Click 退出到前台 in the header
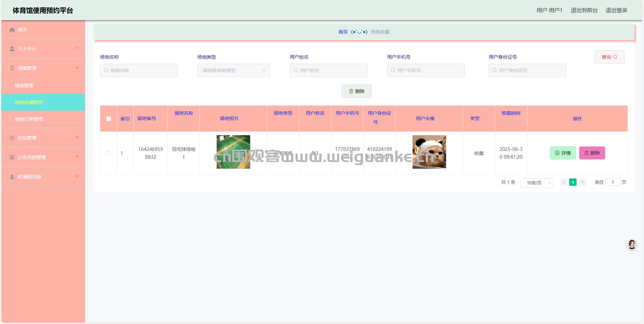This screenshot has width=644, height=324. click(584, 10)
